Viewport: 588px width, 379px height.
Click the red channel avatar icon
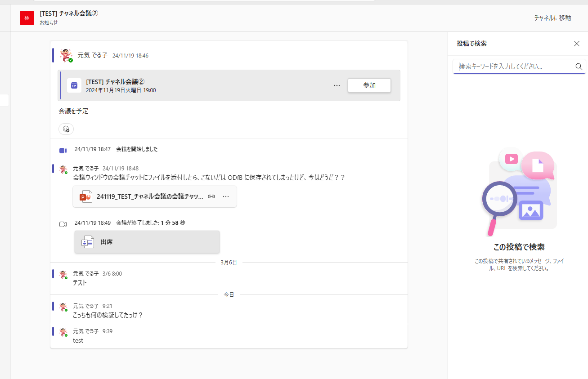27,18
